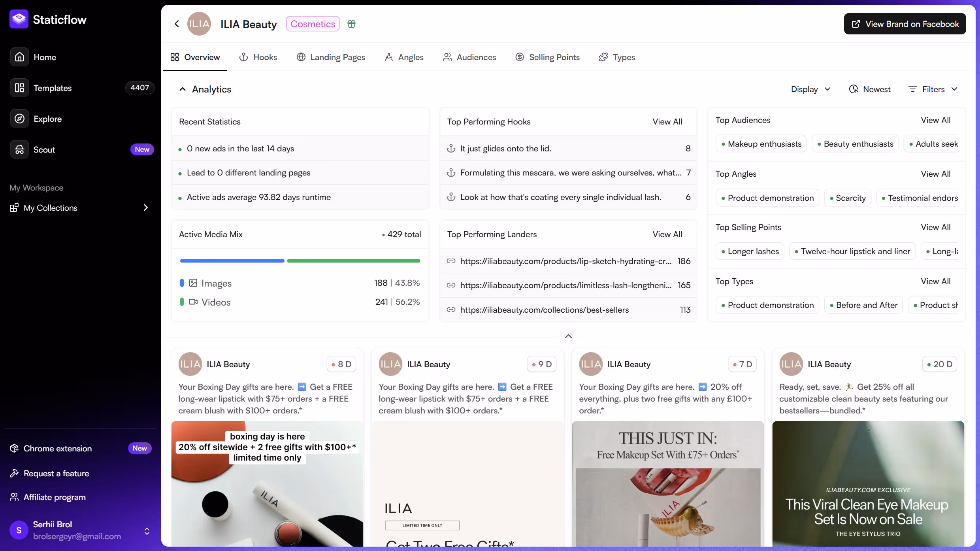Click the Staticflow logo icon

click(19, 19)
